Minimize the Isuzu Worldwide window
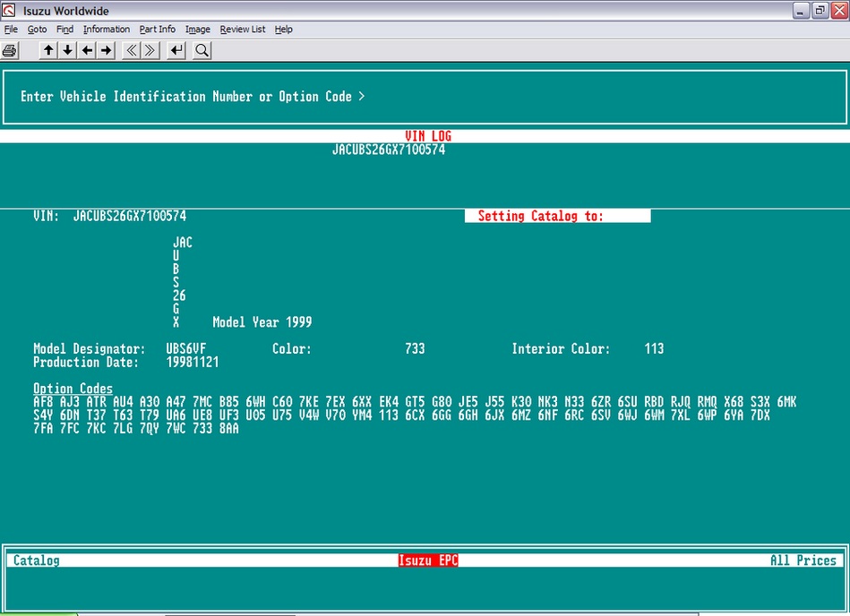Image resolution: width=850 pixels, height=616 pixels. click(x=801, y=11)
